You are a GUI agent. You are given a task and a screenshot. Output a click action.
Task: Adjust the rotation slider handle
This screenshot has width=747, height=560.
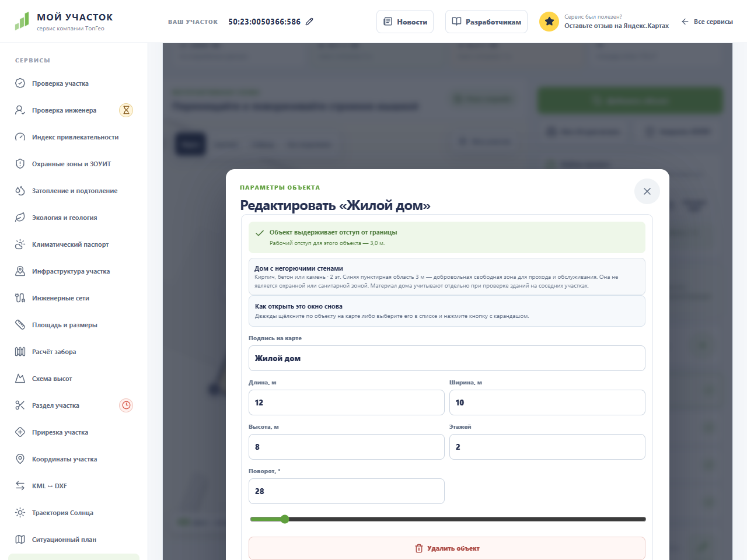pos(285,519)
